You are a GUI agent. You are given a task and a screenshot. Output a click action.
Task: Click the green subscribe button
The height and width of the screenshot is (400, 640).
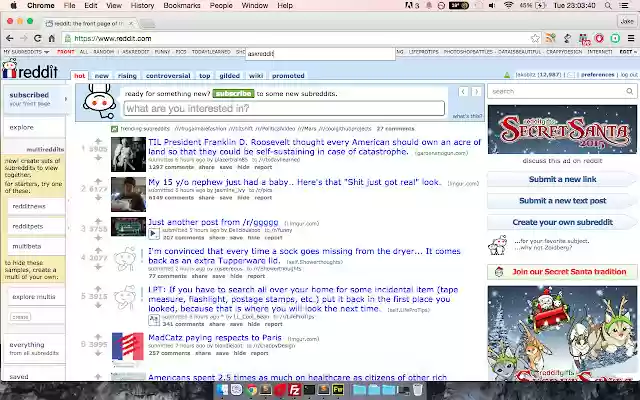click(233, 93)
